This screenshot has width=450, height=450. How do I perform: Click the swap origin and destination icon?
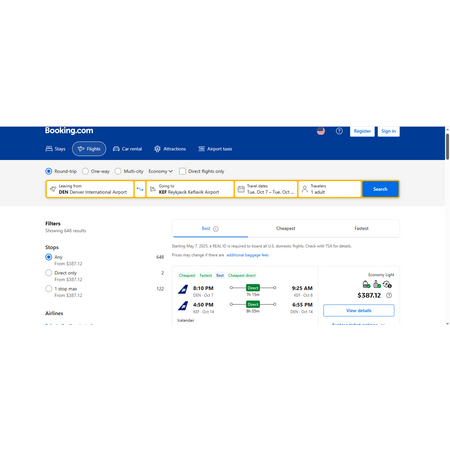140,189
